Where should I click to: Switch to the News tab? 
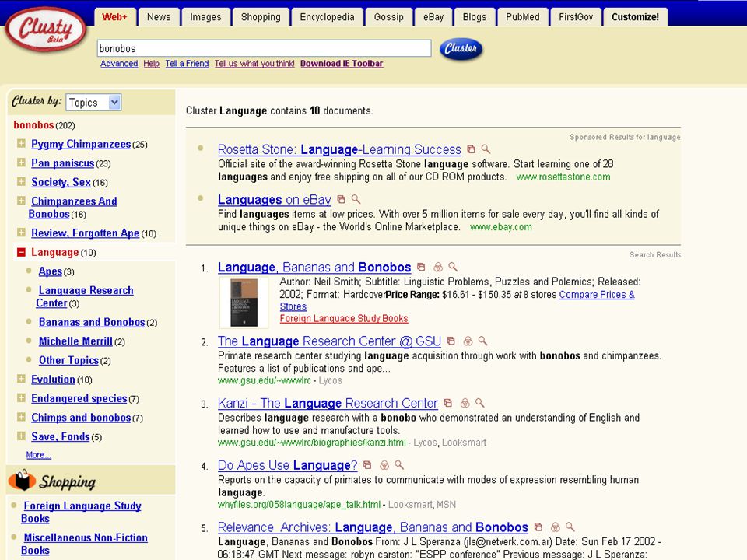(x=159, y=17)
